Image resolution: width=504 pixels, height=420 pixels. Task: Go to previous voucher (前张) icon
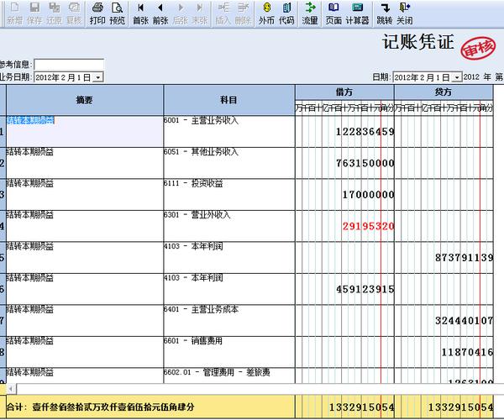click(160, 13)
